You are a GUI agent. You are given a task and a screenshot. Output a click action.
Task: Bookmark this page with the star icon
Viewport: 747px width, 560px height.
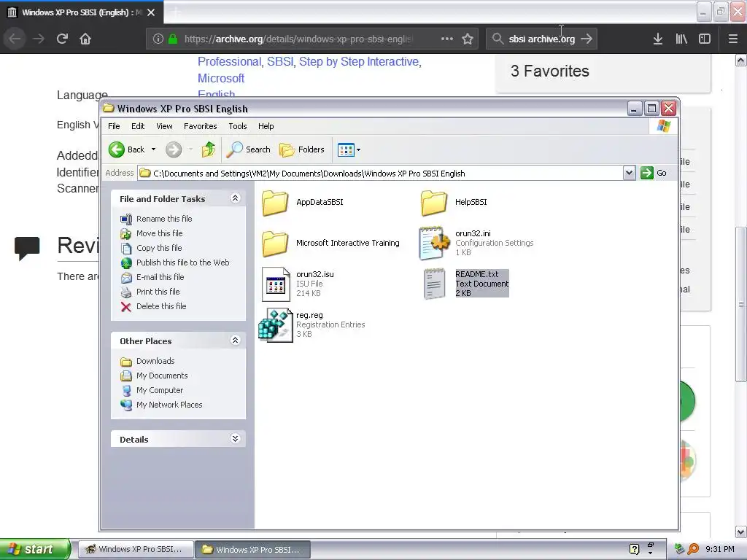[468, 39]
